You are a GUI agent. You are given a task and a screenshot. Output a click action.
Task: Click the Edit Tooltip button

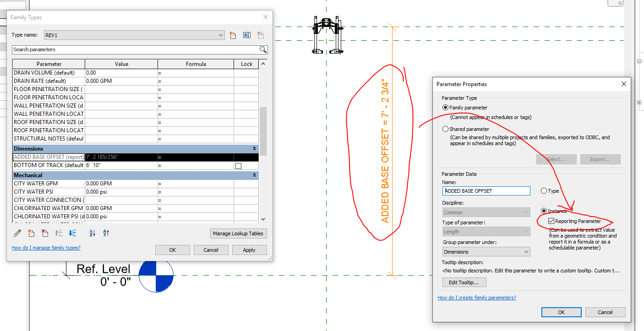point(464,282)
